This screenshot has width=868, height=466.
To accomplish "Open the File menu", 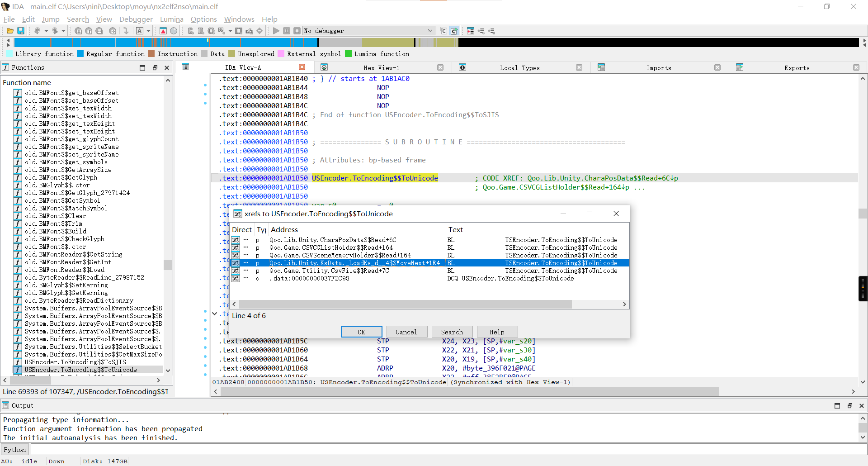I will tap(9, 19).
